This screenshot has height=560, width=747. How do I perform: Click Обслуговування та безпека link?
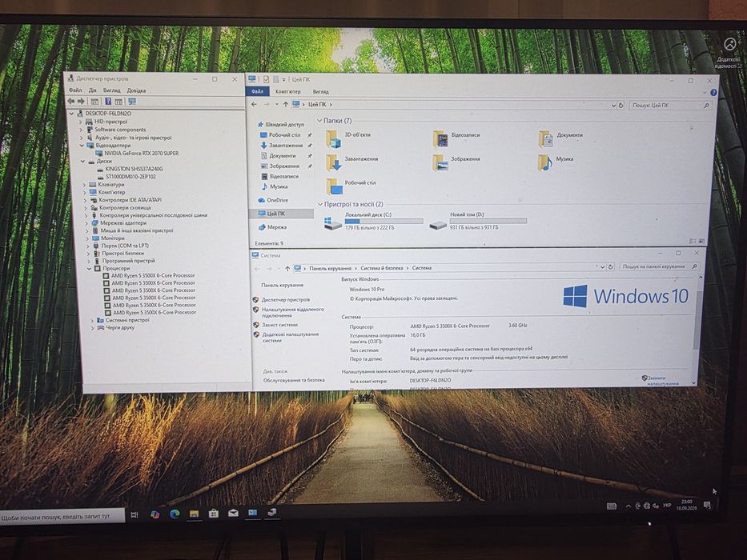click(x=294, y=380)
